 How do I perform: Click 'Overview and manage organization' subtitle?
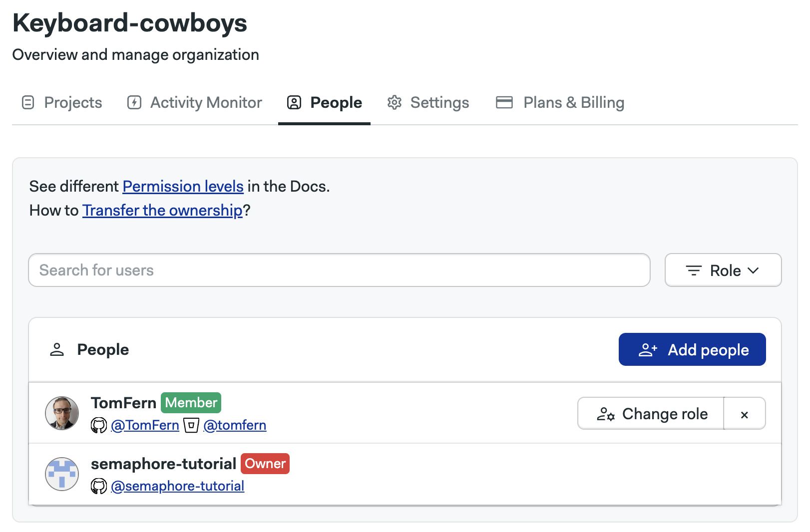click(x=135, y=54)
